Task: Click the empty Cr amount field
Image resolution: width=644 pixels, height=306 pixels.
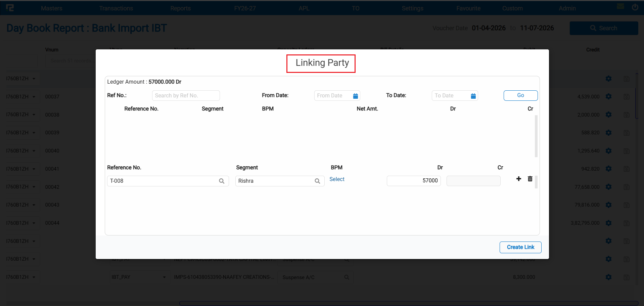Action: pos(473,181)
